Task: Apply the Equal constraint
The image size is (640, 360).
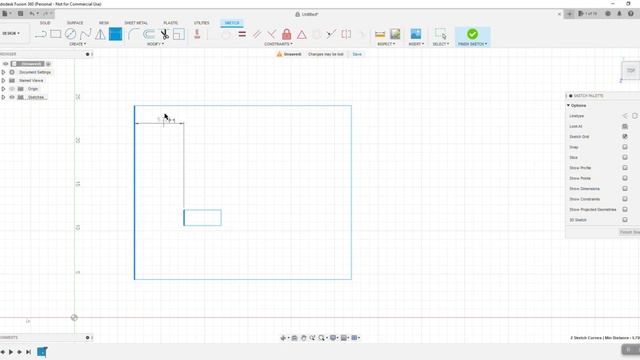Action: [242, 34]
